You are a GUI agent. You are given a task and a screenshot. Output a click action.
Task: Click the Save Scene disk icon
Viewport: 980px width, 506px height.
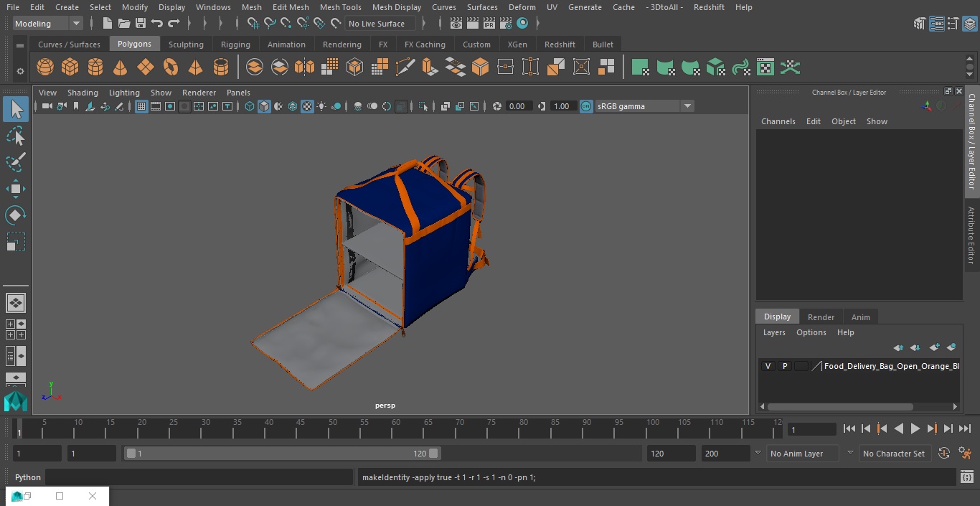(x=141, y=24)
